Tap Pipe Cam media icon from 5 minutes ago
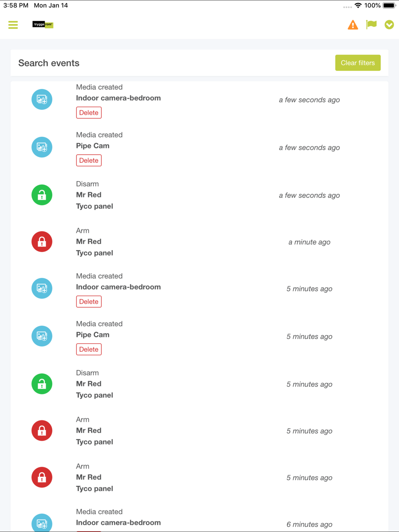The height and width of the screenshot is (532, 399). 42,336
